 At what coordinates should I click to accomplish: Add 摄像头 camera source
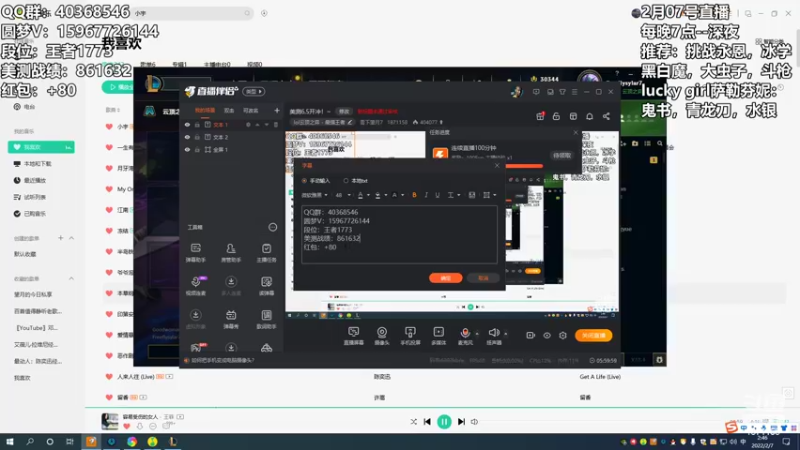pyautogui.click(x=382, y=336)
